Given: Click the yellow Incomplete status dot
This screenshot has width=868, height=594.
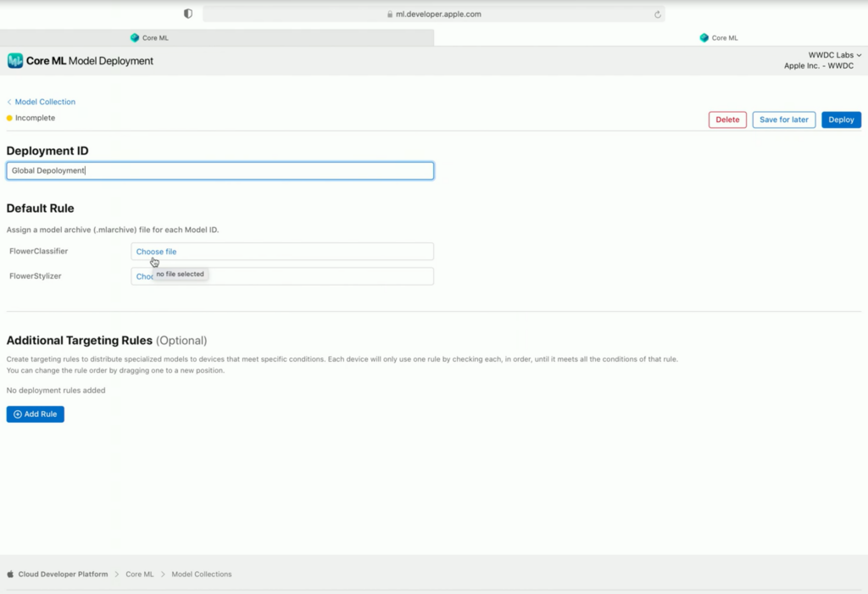Looking at the screenshot, I should click(9, 118).
